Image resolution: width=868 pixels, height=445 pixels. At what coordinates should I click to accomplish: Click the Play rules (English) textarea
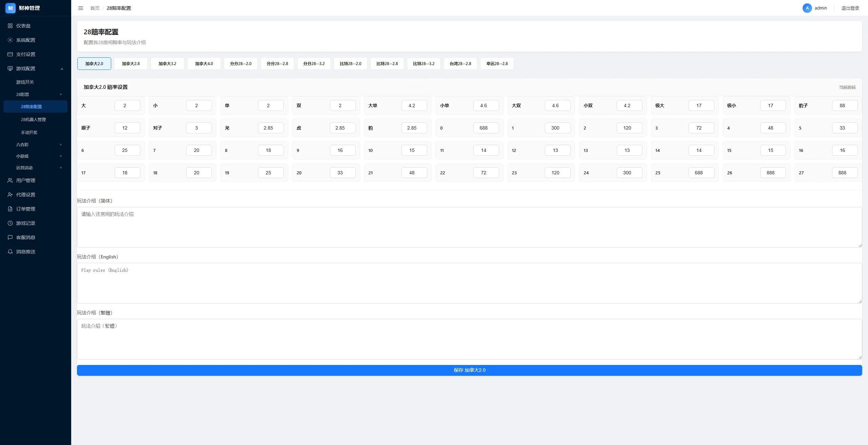click(x=470, y=283)
